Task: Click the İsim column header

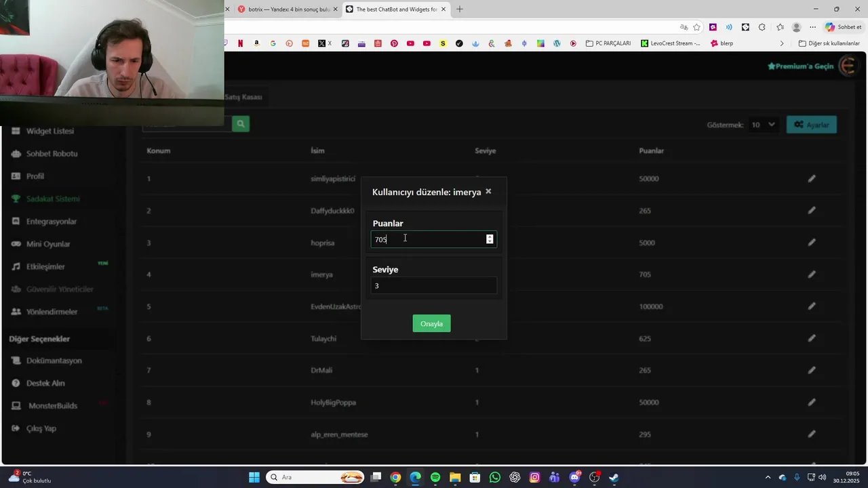Action: [x=317, y=150]
